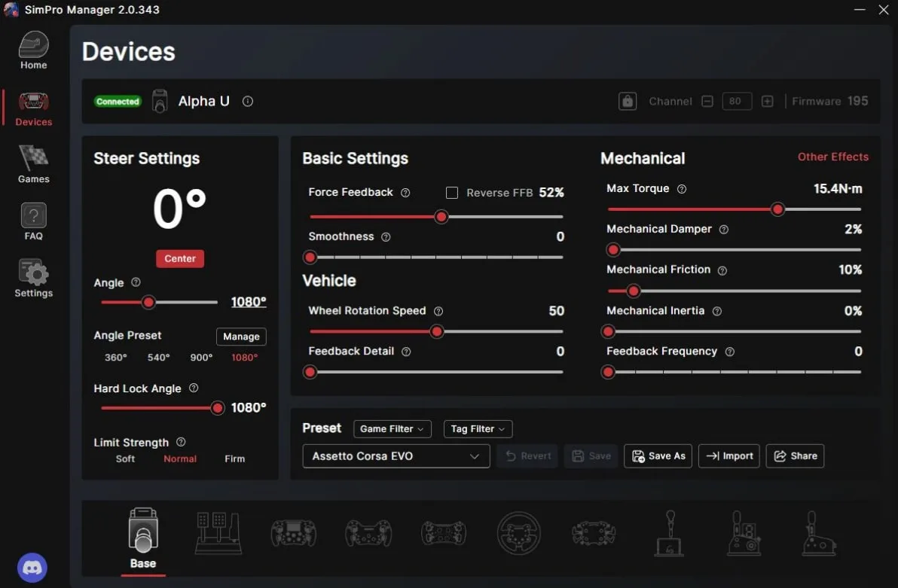Choose the 540° angle preset
Viewport: 898px width, 588px height.
(x=159, y=358)
